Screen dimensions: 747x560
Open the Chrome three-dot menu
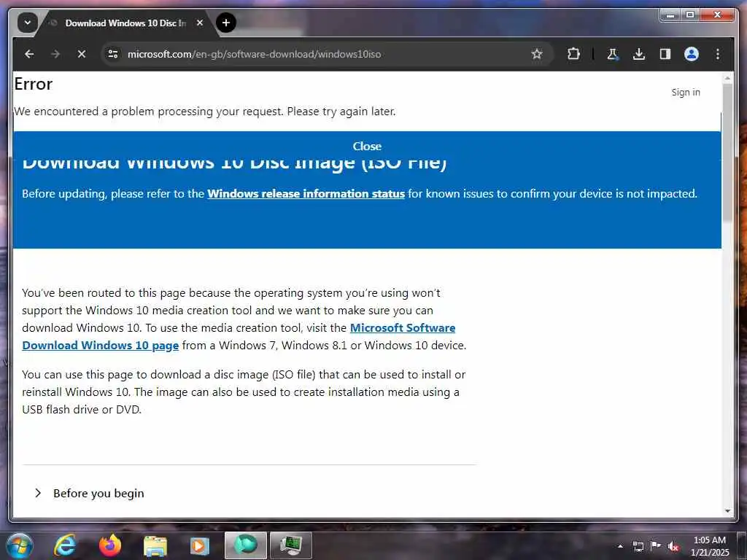(x=718, y=54)
